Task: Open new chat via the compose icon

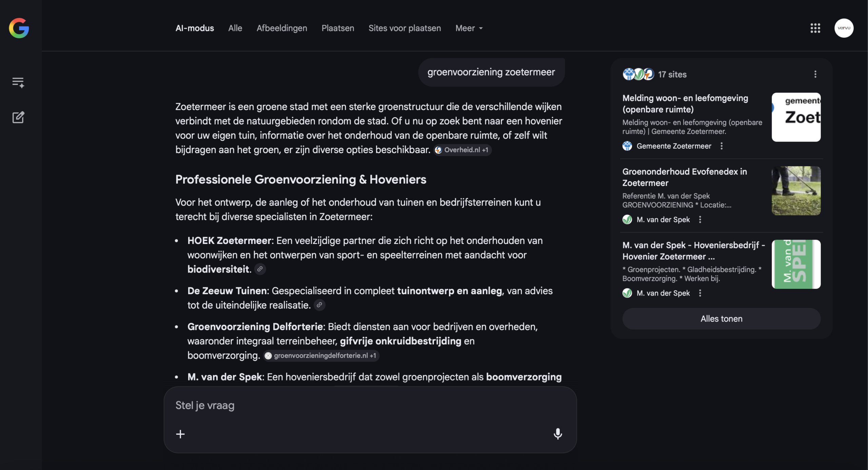Action: [18, 117]
